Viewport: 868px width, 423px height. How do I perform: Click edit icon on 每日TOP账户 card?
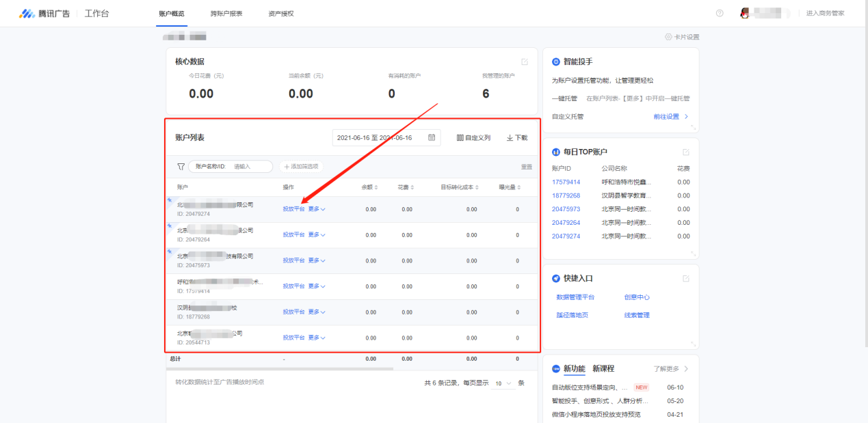686,152
